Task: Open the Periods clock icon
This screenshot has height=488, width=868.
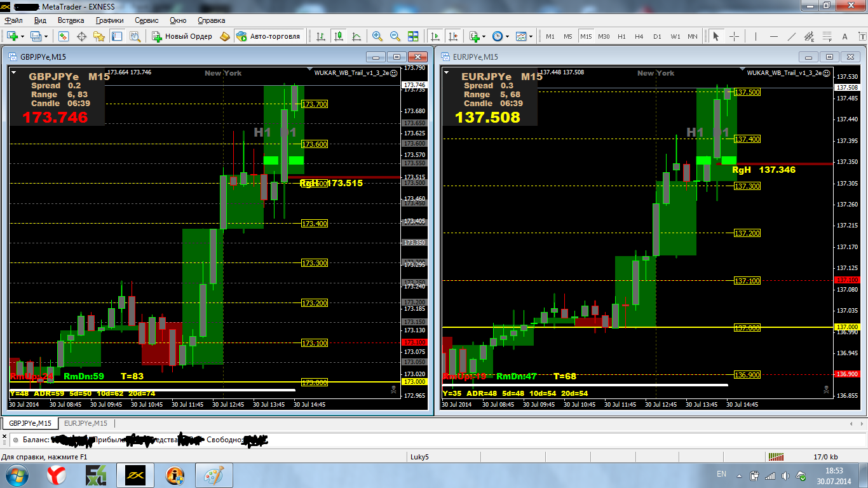Action: click(x=498, y=36)
